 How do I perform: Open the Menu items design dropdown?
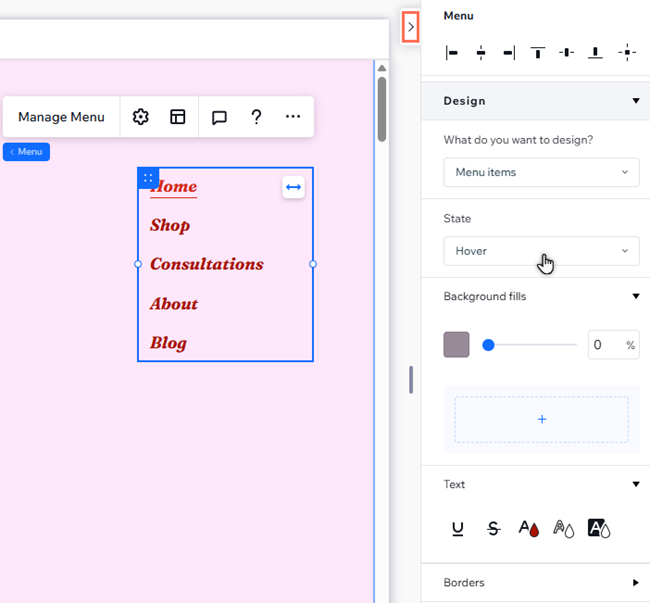541,172
